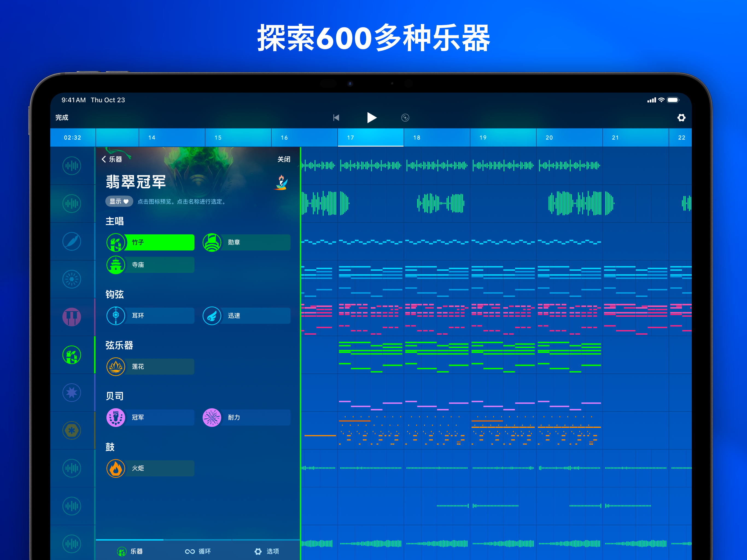Image resolution: width=747 pixels, height=560 pixels.
Task: Switch to the 选项 options tab
Action: click(266, 551)
